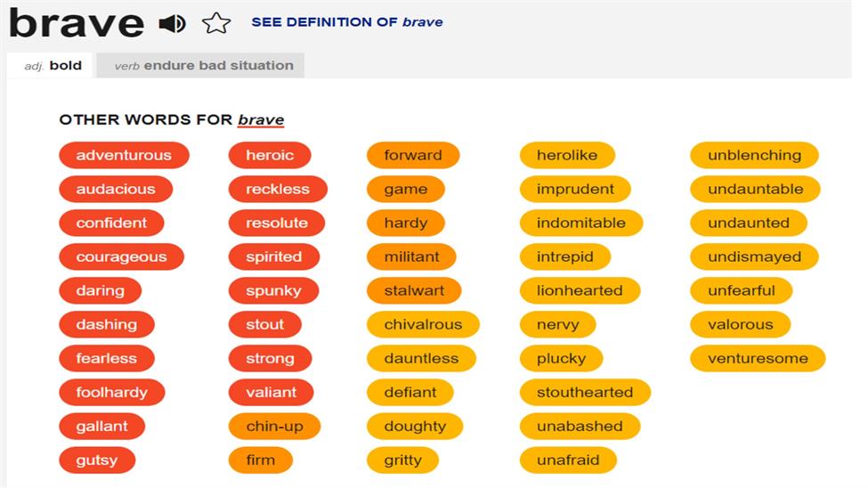Open the synonym adventurous
This screenshot has height=488, width=868.
click(x=124, y=155)
